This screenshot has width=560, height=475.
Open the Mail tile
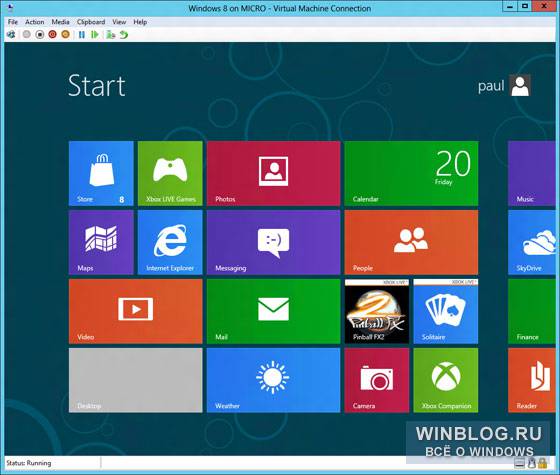pyautogui.click(x=274, y=311)
